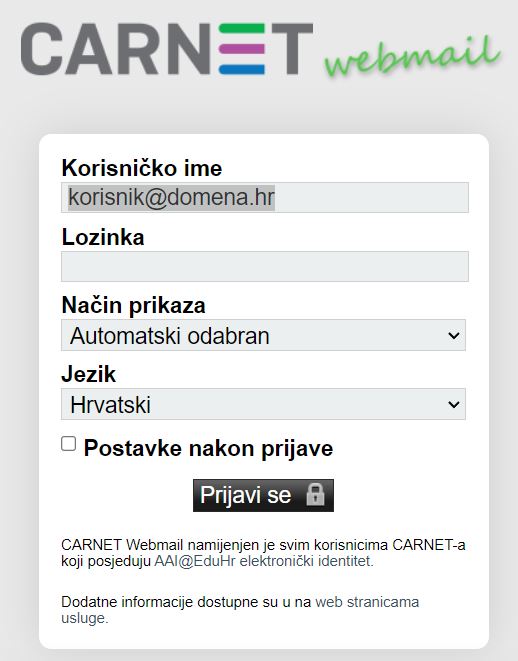Click the CARNET logo
Screen dimensions: 518x661
(167, 49)
